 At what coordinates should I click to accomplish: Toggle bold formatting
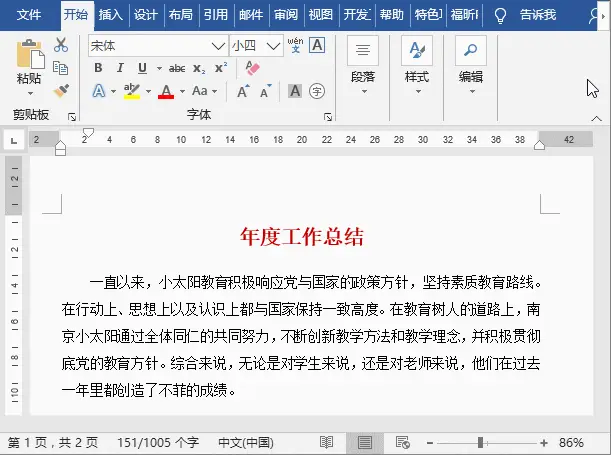click(98, 68)
